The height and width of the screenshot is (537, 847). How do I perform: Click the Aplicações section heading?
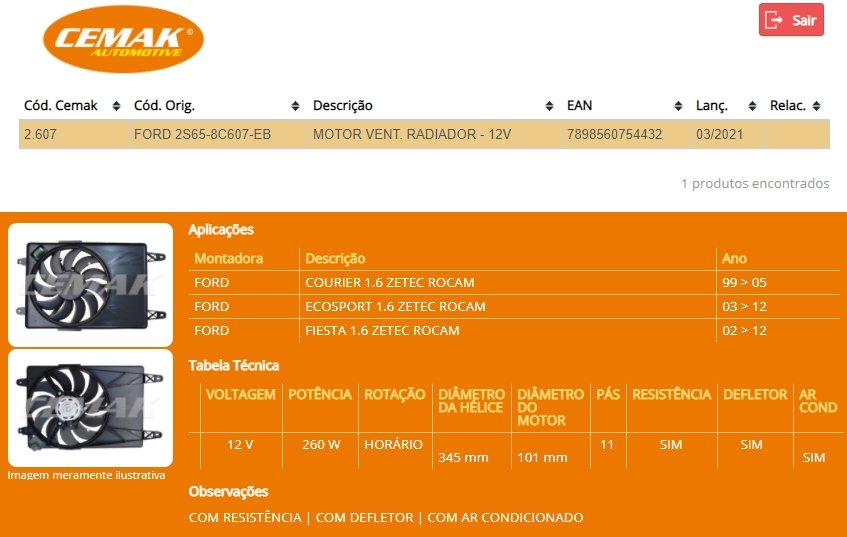coord(221,230)
